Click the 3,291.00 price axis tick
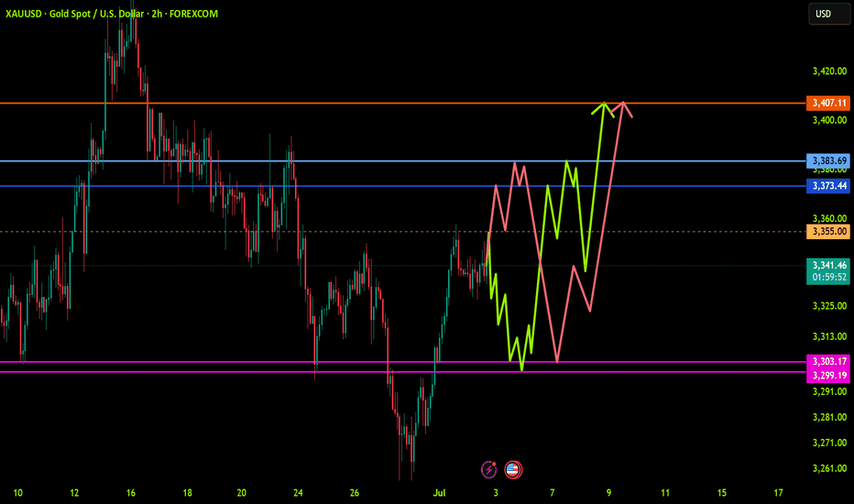This screenshot has height=504, width=854. (829, 391)
